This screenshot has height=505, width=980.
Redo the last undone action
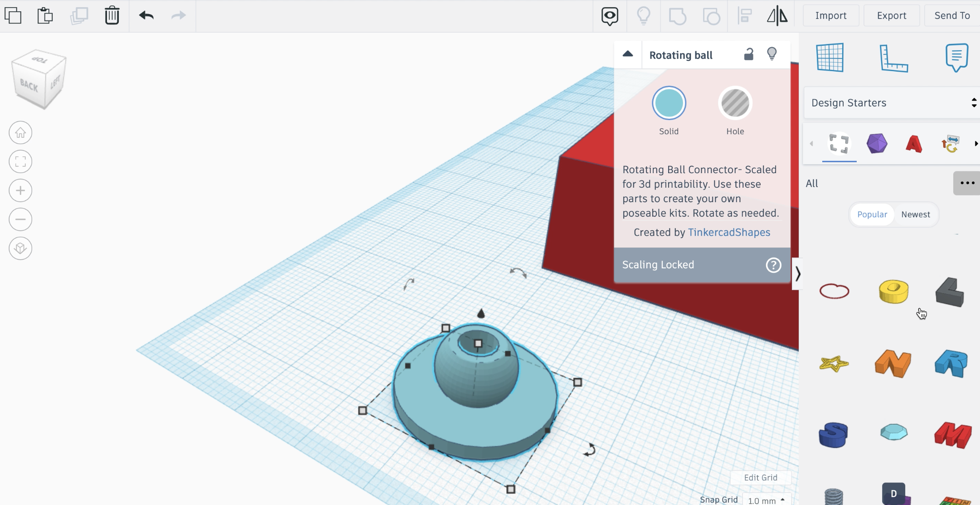179,15
